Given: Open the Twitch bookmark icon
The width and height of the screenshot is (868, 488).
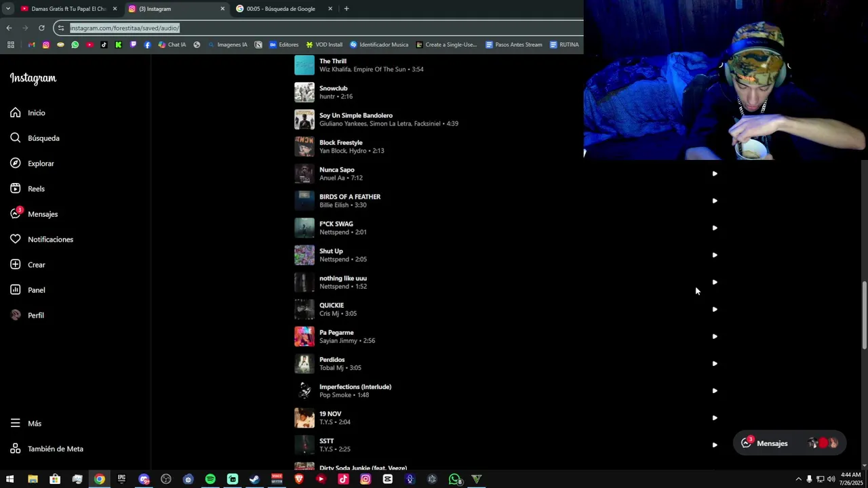Looking at the screenshot, I should [x=133, y=45].
